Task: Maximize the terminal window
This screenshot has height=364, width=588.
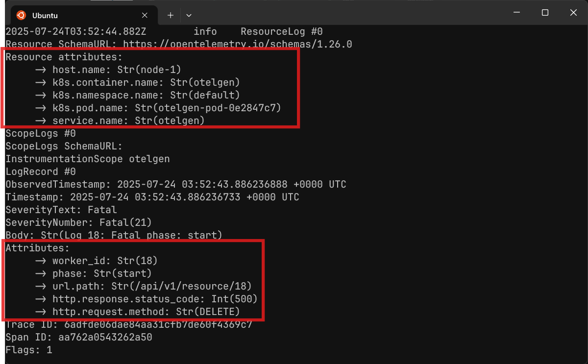Action: pyautogui.click(x=545, y=13)
